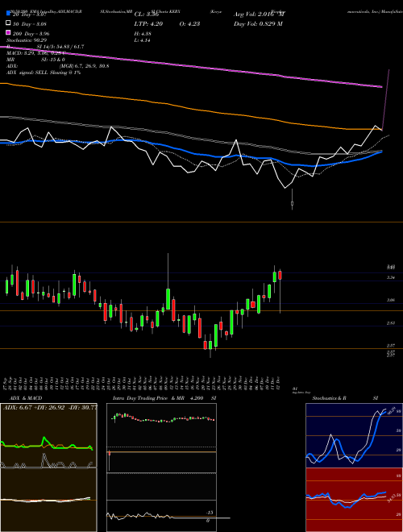
Task: Click the 'O: 4.23' open price value
Action: (189, 23)
